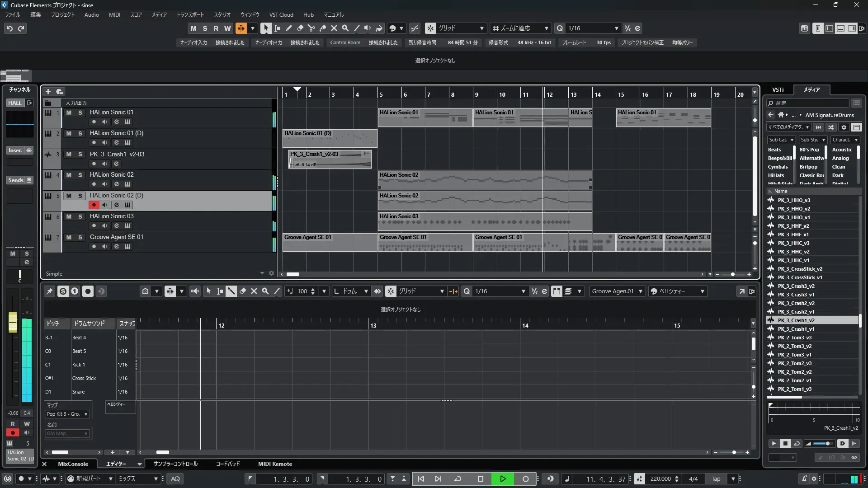Activate Cycle loop in the transport bar
The image size is (868, 488).
pyautogui.click(x=458, y=479)
